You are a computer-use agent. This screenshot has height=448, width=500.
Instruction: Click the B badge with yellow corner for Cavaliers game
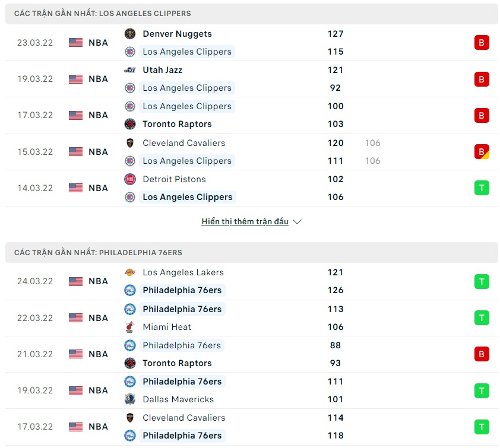[x=482, y=152]
